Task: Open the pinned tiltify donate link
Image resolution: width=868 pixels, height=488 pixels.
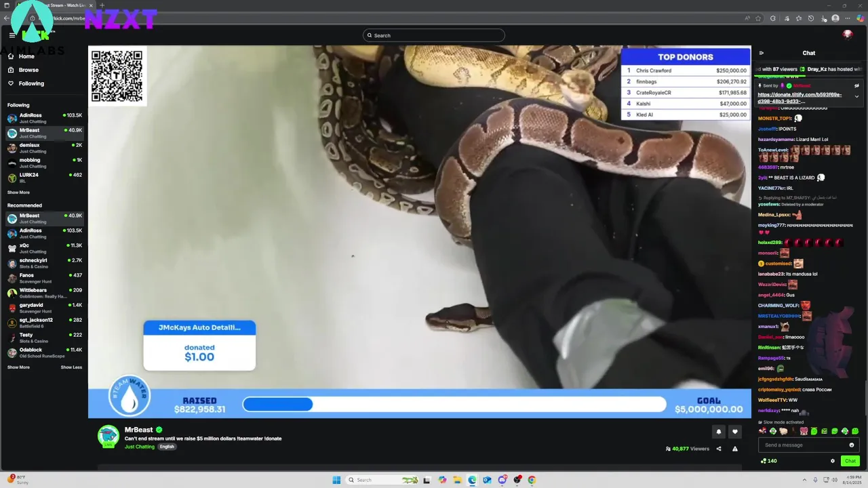Action: (800, 98)
